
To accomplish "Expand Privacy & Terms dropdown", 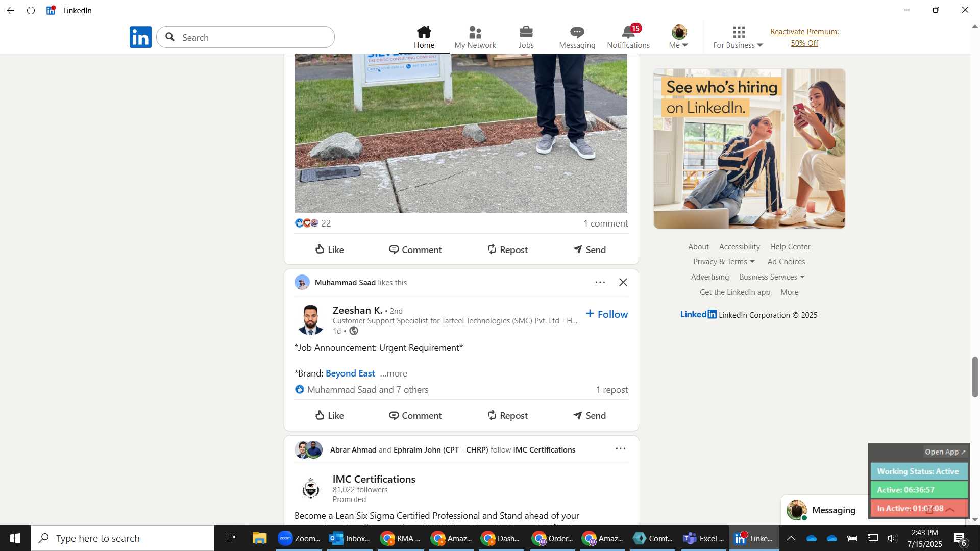I will [724, 262].
